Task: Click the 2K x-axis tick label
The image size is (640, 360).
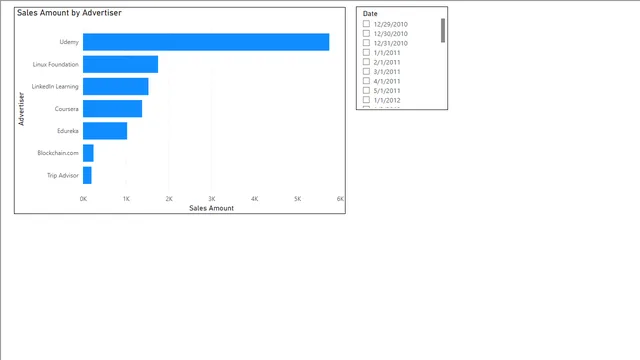Action: [169, 199]
